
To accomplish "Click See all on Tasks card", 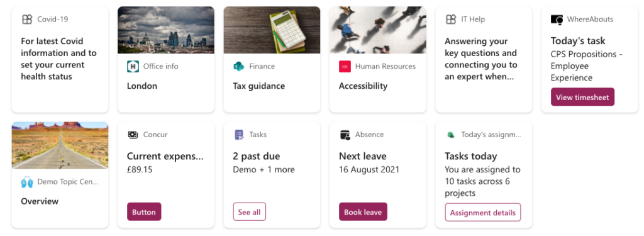I will coord(249,211).
